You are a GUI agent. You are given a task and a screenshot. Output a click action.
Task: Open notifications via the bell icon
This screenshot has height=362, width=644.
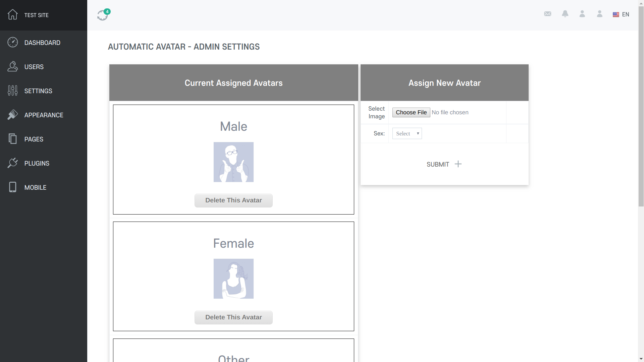(x=565, y=14)
